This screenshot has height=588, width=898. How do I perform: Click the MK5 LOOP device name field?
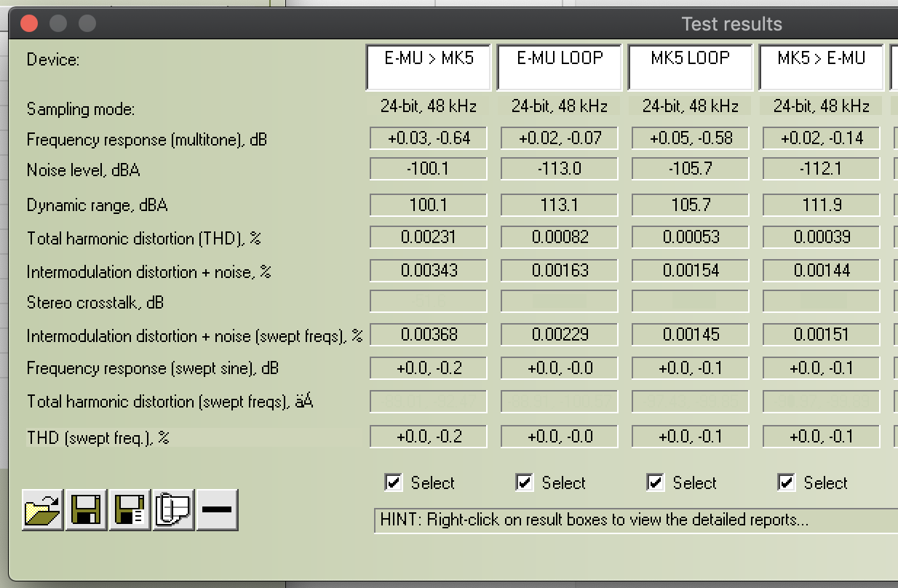691,67
